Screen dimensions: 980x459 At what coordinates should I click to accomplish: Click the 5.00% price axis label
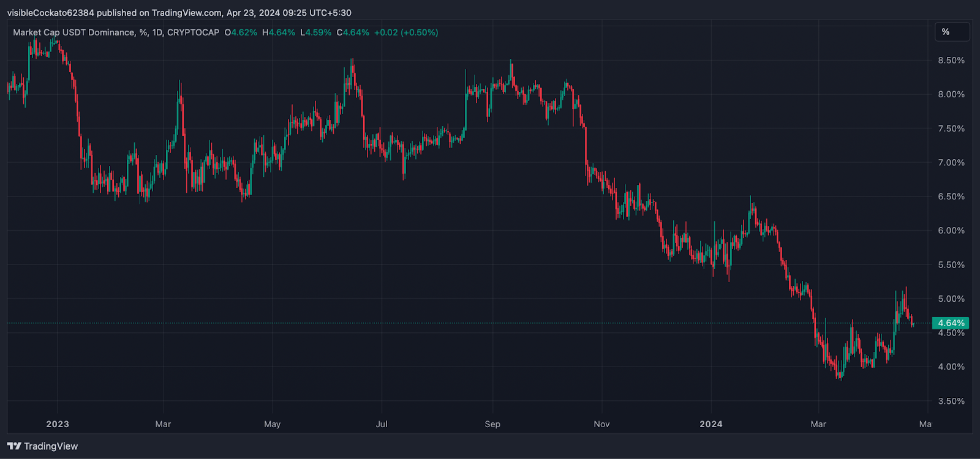click(951, 299)
